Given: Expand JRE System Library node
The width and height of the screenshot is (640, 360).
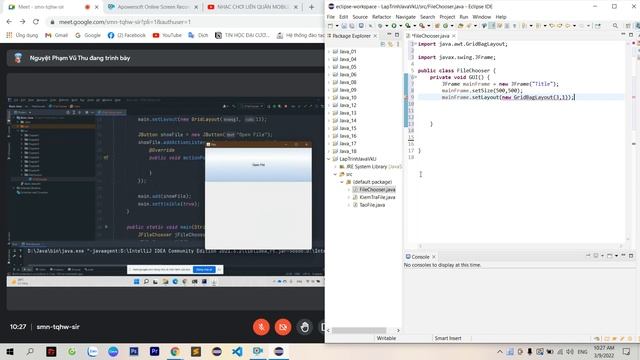Looking at the screenshot, I should [336, 167].
